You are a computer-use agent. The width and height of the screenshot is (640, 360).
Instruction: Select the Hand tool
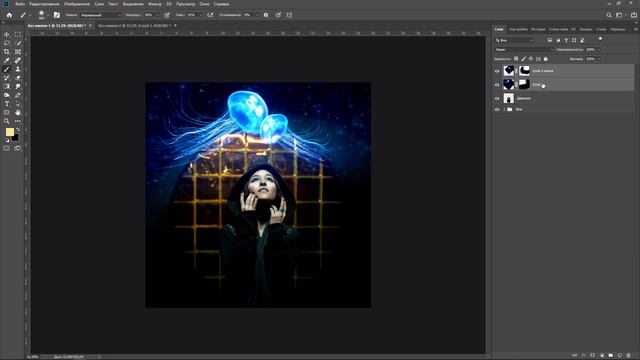pos(18,112)
